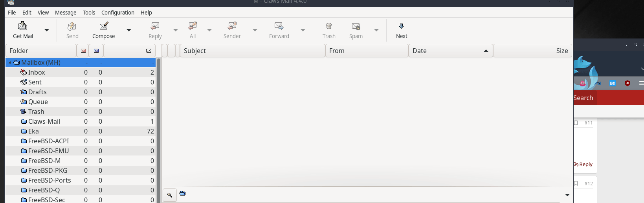Image resolution: width=644 pixels, height=203 pixels.
Task: Select the FreeBSD-Ports folder
Action: 50,180
